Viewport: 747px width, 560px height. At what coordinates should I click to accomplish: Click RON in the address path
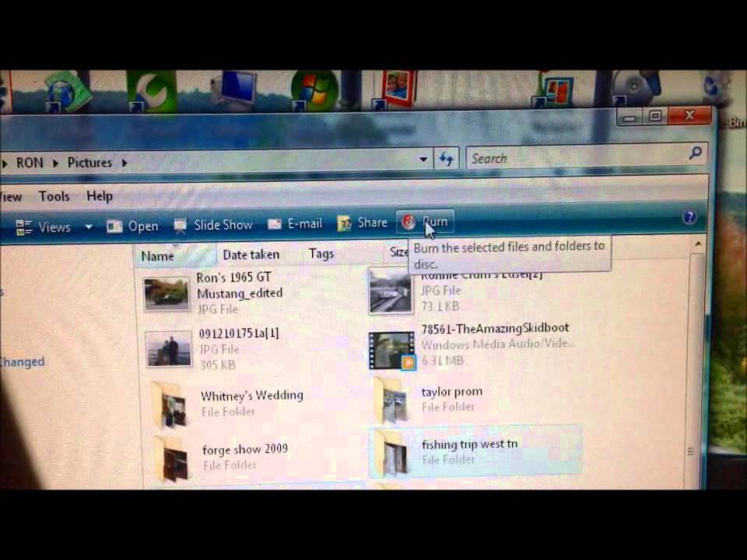(x=30, y=163)
